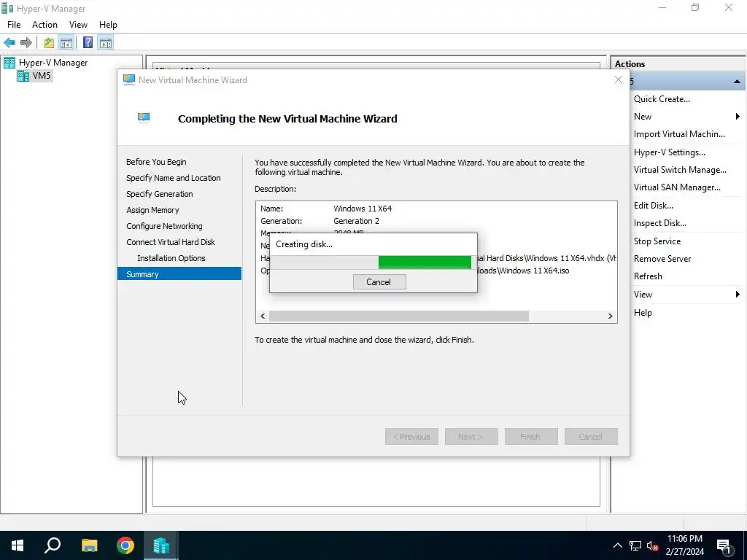
Task: Click the Forward arrow toolbar icon
Action: [26, 43]
